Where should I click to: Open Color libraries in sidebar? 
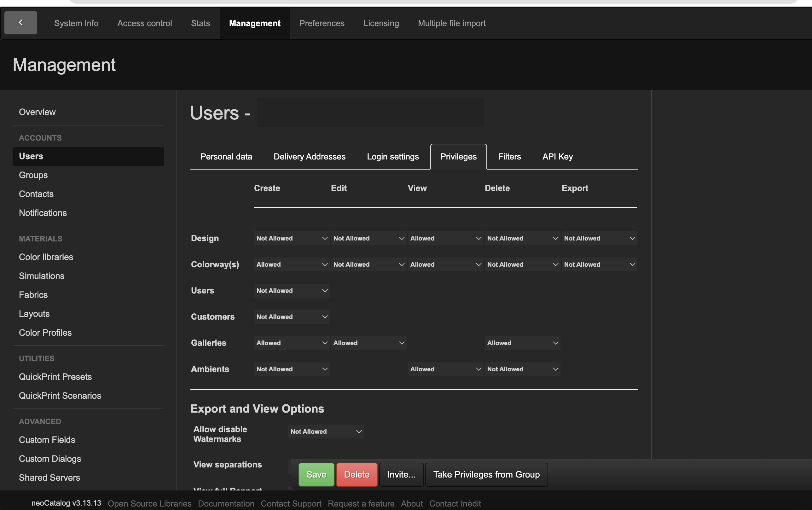(46, 257)
